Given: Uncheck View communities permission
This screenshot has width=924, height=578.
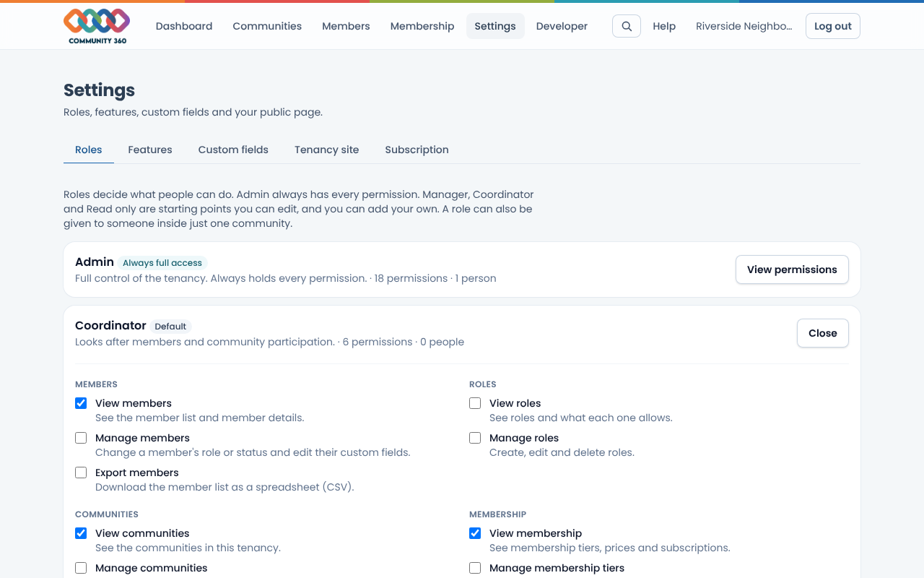Looking at the screenshot, I should pyautogui.click(x=81, y=533).
